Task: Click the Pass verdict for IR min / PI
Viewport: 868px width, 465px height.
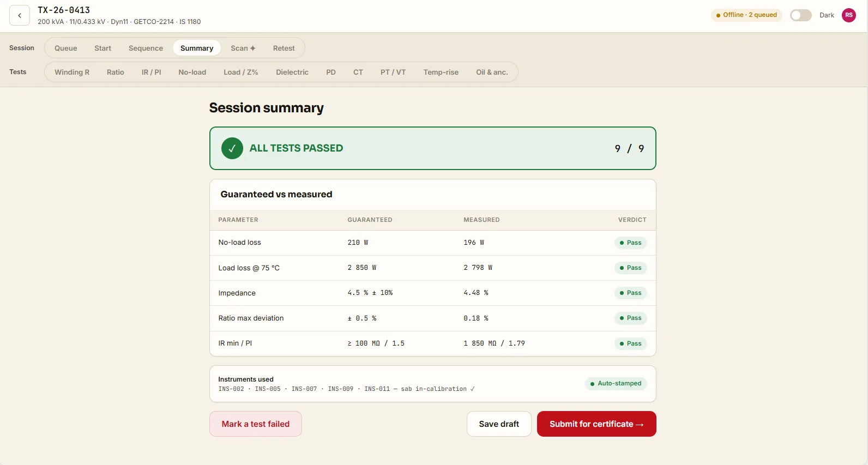Action: pyautogui.click(x=631, y=343)
